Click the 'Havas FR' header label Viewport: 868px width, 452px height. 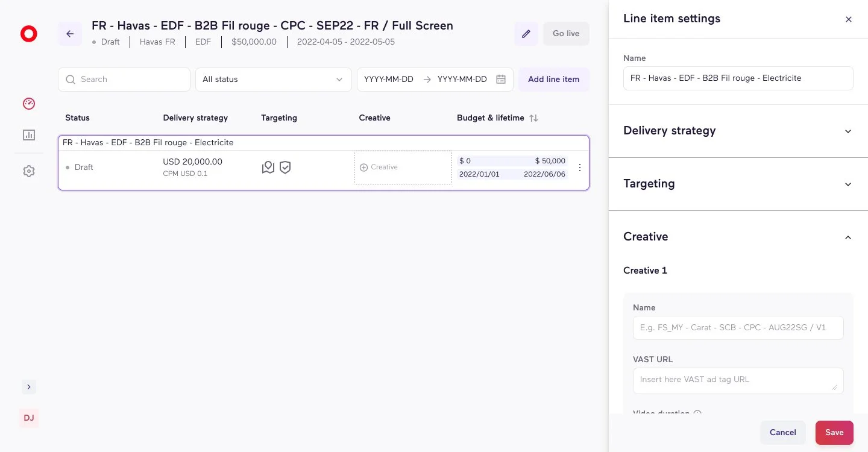pos(157,42)
